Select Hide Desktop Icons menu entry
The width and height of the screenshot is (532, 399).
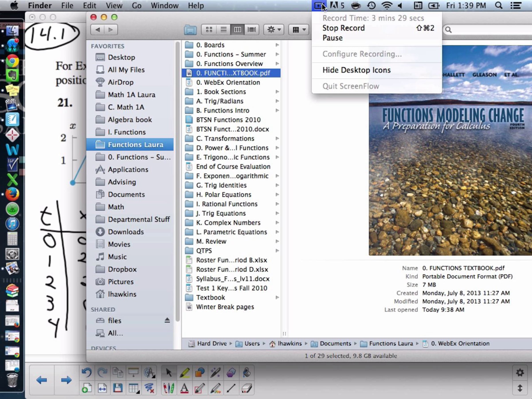(x=356, y=70)
